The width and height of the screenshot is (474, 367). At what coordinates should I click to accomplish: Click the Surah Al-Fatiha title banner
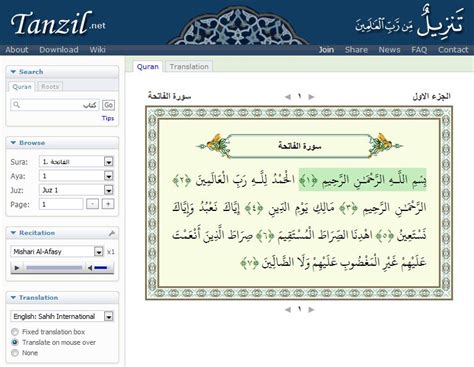pos(300,146)
